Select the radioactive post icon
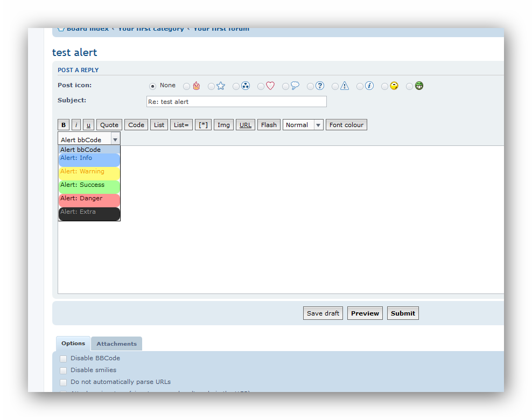The width and height of the screenshot is (532, 420). [246, 86]
